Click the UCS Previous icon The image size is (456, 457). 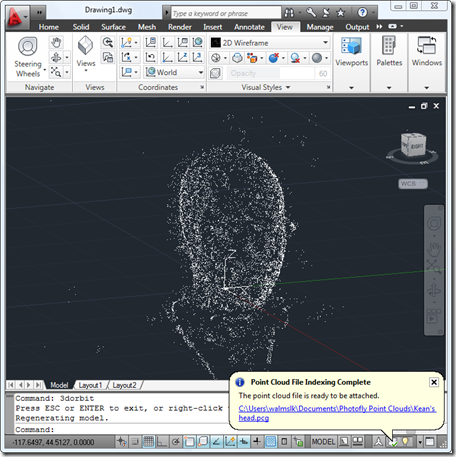[151, 57]
